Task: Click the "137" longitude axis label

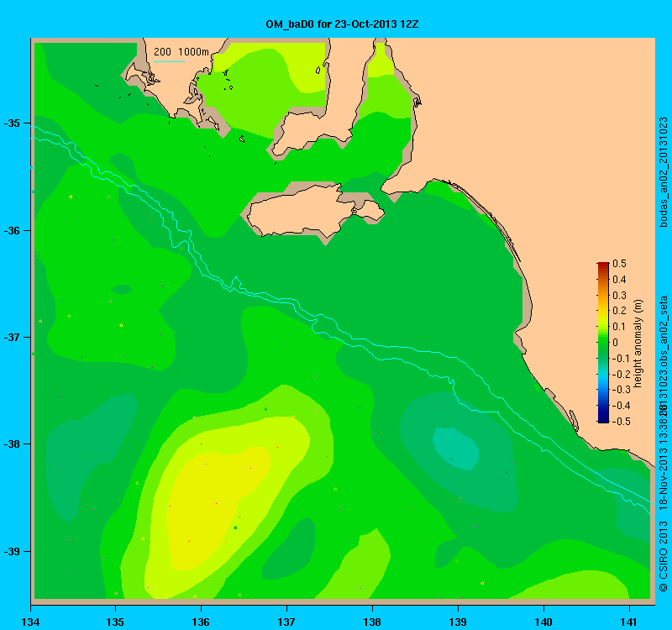Action: click(x=286, y=622)
